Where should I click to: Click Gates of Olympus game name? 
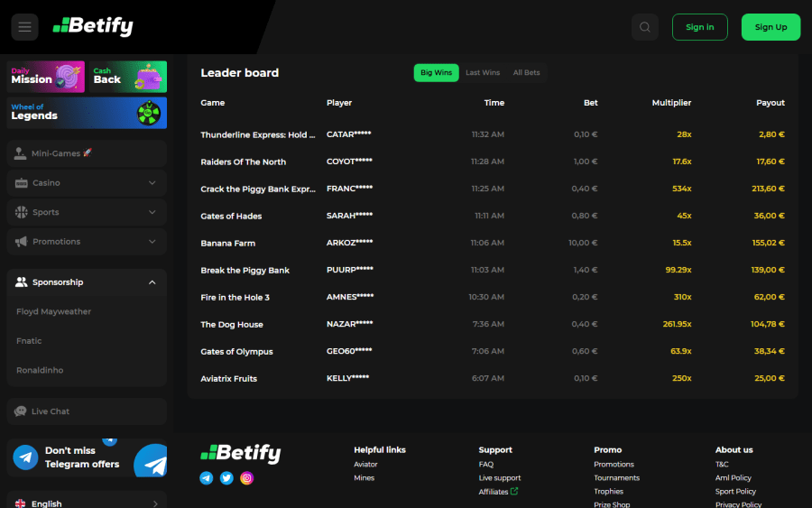(236, 352)
